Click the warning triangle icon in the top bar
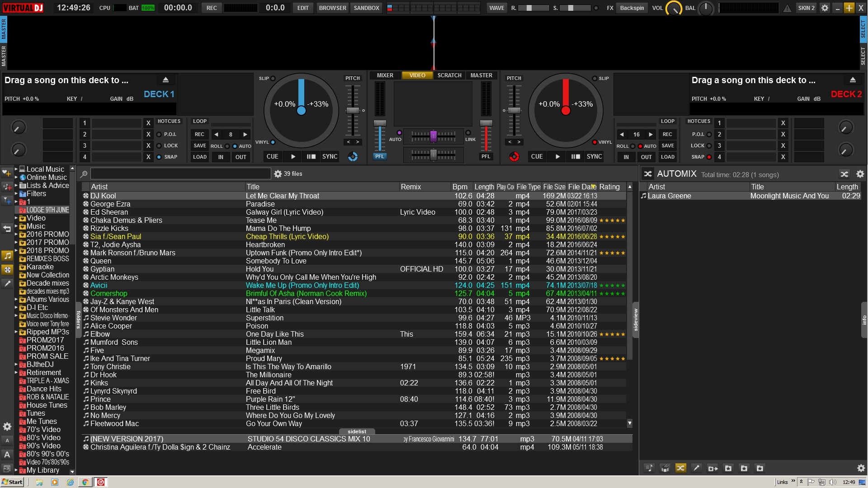 point(788,8)
